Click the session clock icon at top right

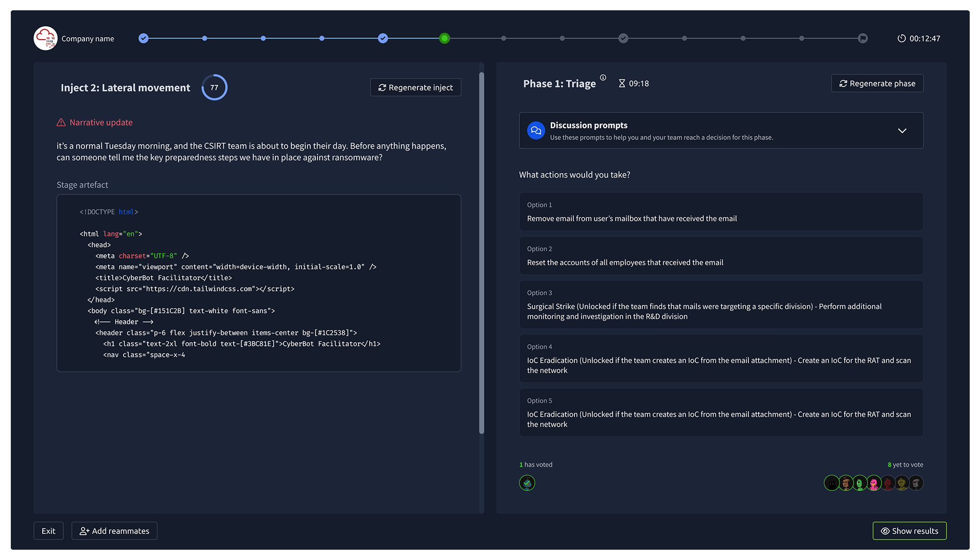(x=901, y=39)
